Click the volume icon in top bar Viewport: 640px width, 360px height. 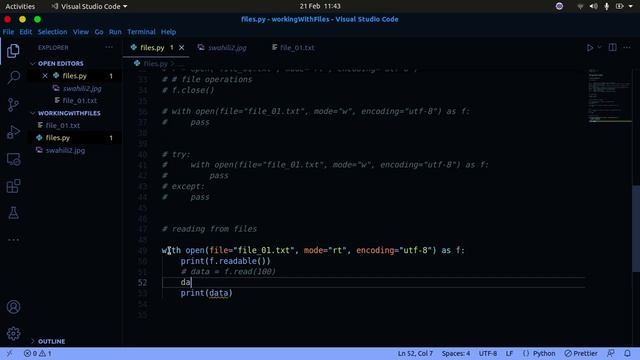[593, 6]
